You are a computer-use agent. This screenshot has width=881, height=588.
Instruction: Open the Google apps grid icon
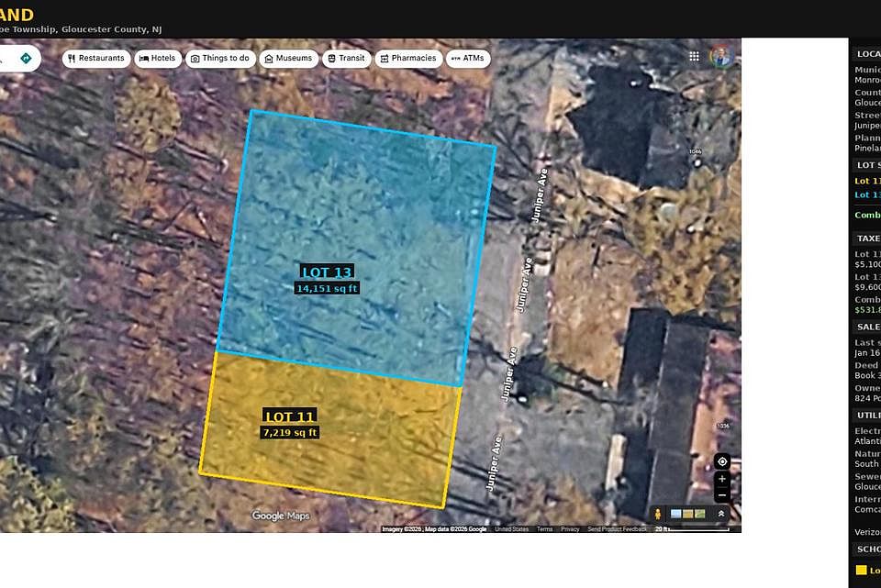click(695, 56)
